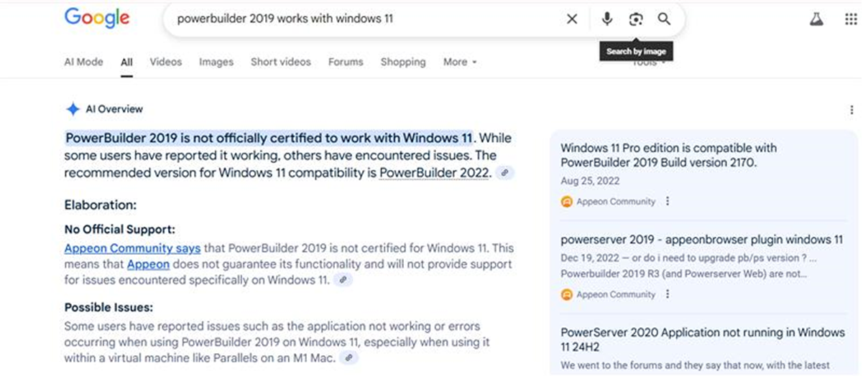Open the Images results tab
The width and height of the screenshot is (868, 384).
pyautogui.click(x=216, y=62)
